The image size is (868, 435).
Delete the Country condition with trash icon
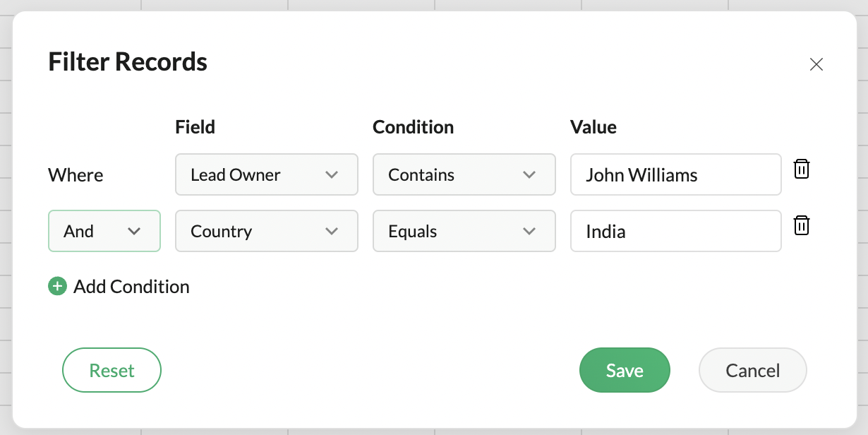[x=802, y=226]
